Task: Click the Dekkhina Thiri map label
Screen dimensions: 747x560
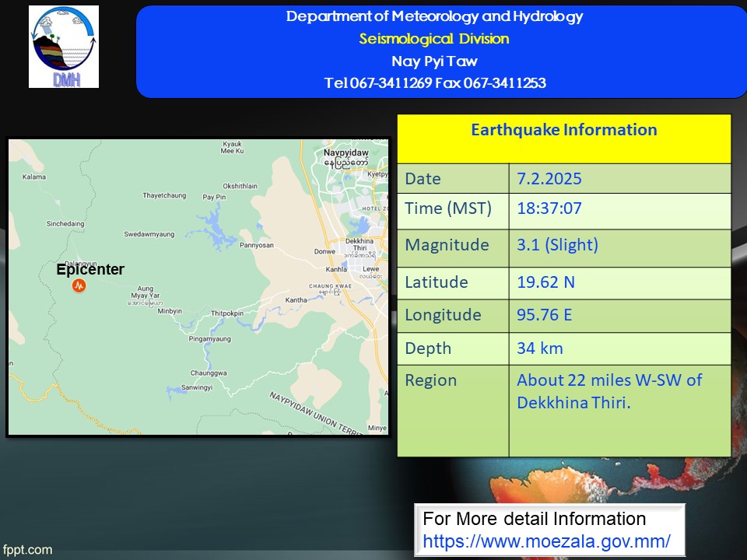Action: tap(359, 245)
